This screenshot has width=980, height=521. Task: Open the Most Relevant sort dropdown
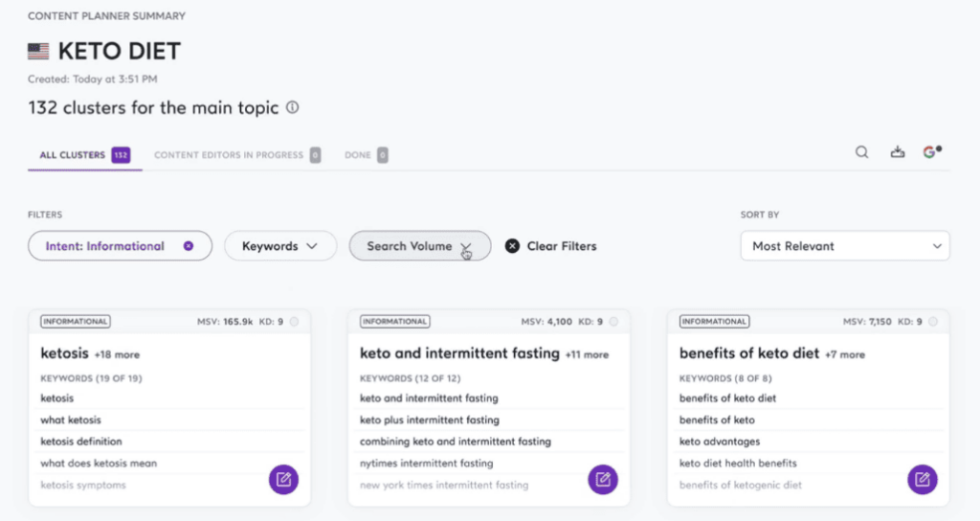(x=845, y=246)
